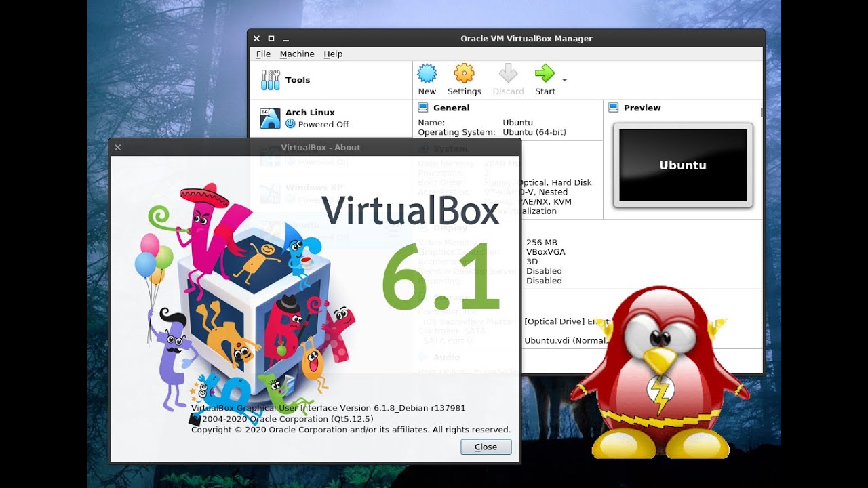Click the '256 MB' video memory value
Screen dimensions: 868x488
click(542, 243)
